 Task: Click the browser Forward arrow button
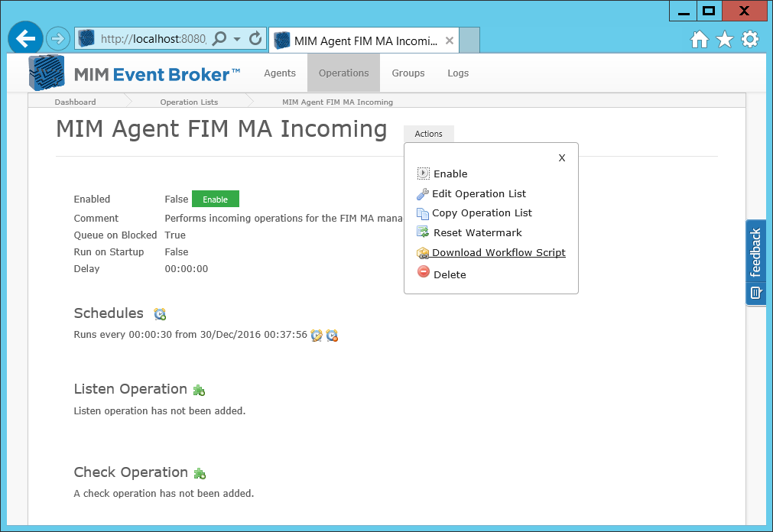click(x=58, y=38)
